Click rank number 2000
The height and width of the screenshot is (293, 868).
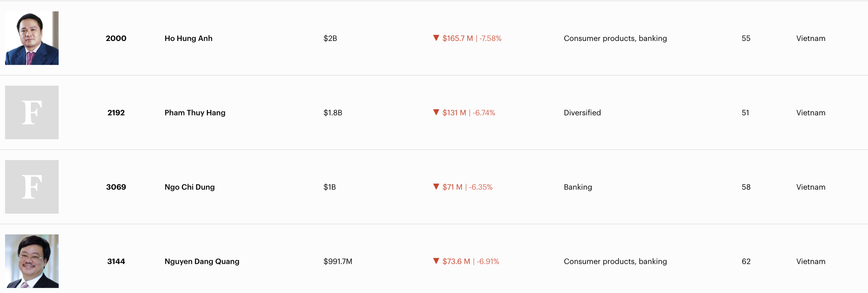[116, 38]
